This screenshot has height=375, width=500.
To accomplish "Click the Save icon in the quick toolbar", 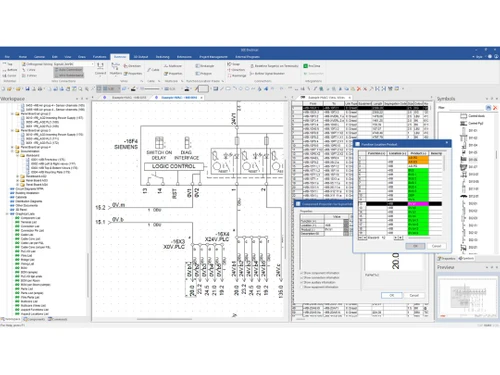I will (x=27, y=89).
